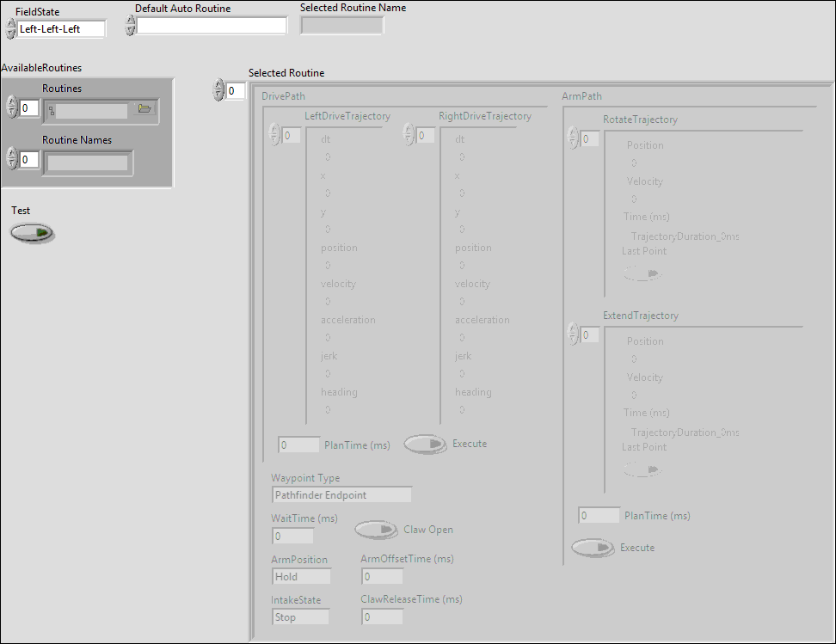The image size is (836, 644).
Task: Click the Waypoint Type field reading Pathfinder Endpoint
Action: point(341,494)
